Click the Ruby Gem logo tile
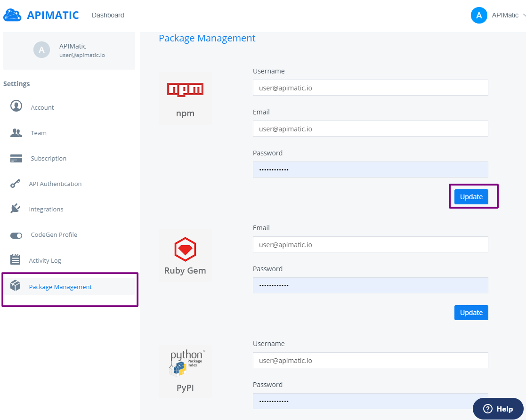526x420 pixels. point(185,255)
